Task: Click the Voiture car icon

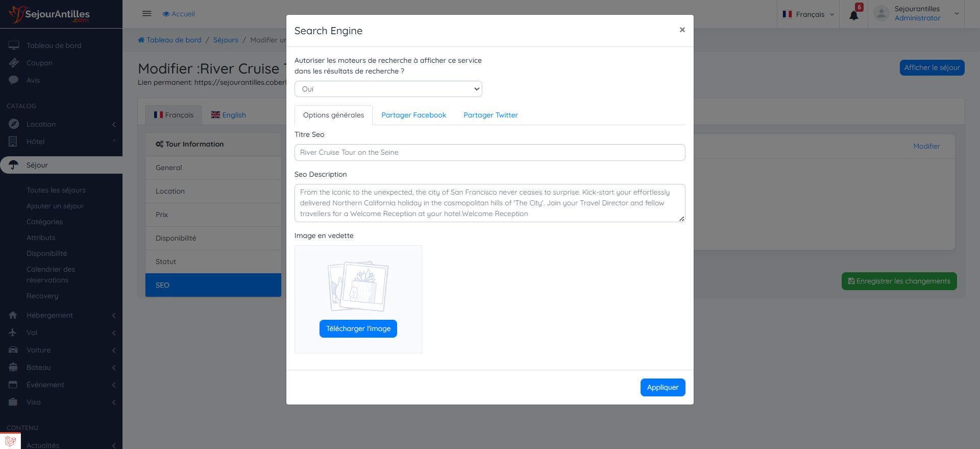Action: tap(13, 350)
